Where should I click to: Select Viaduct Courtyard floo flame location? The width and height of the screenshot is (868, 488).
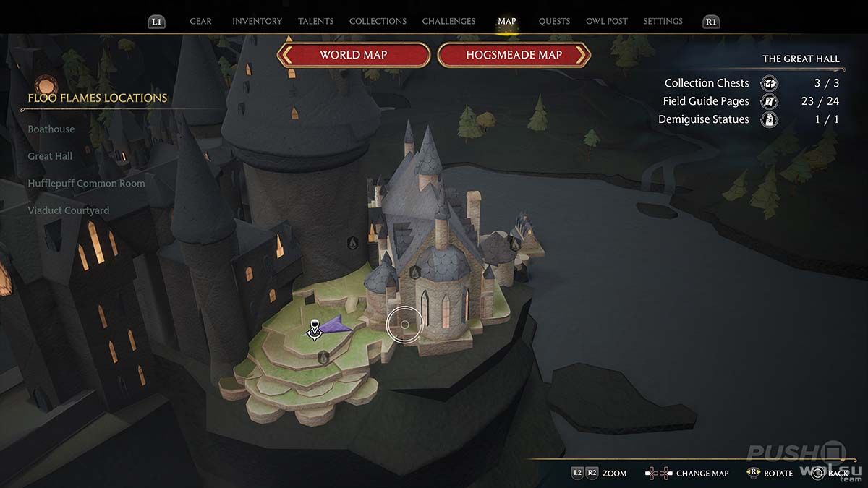tap(69, 210)
